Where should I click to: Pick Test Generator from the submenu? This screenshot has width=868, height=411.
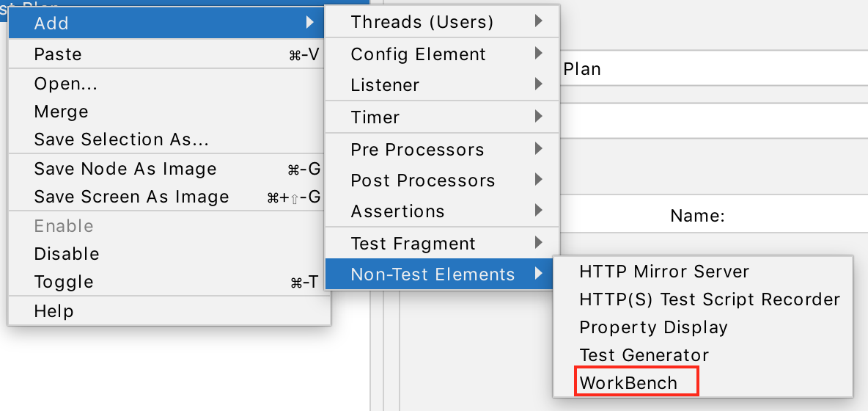click(644, 355)
